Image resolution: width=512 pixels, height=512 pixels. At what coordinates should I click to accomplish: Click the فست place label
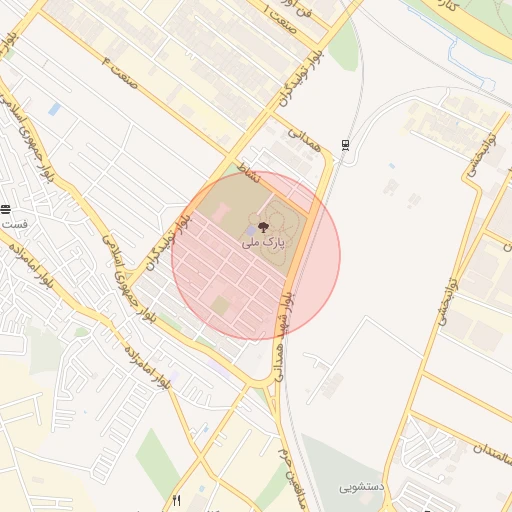[x=14, y=224]
